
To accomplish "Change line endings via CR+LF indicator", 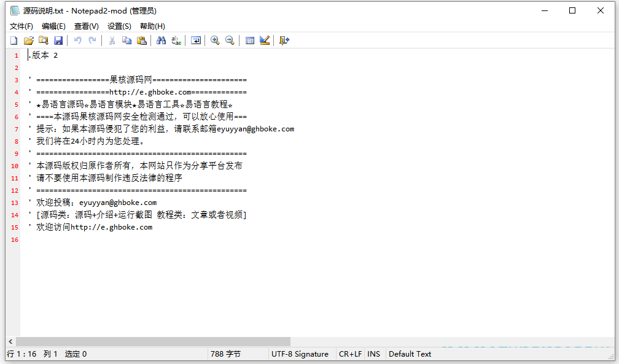I will pos(349,354).
